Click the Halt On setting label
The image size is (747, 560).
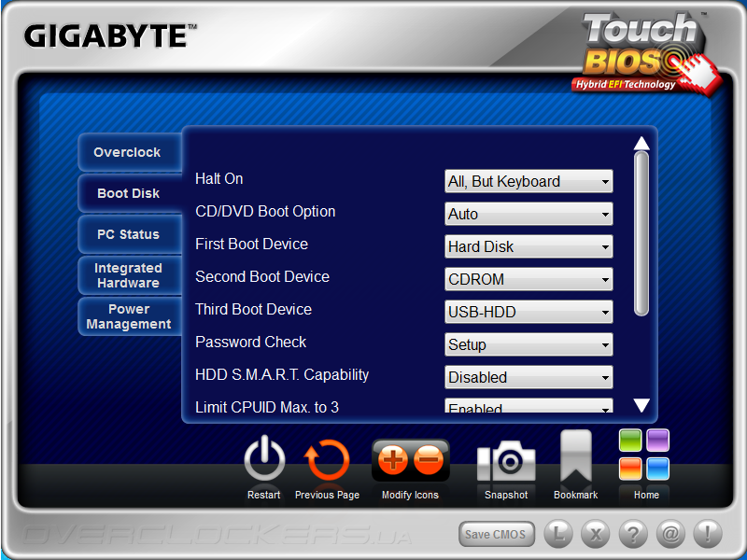tap(219, 178)
